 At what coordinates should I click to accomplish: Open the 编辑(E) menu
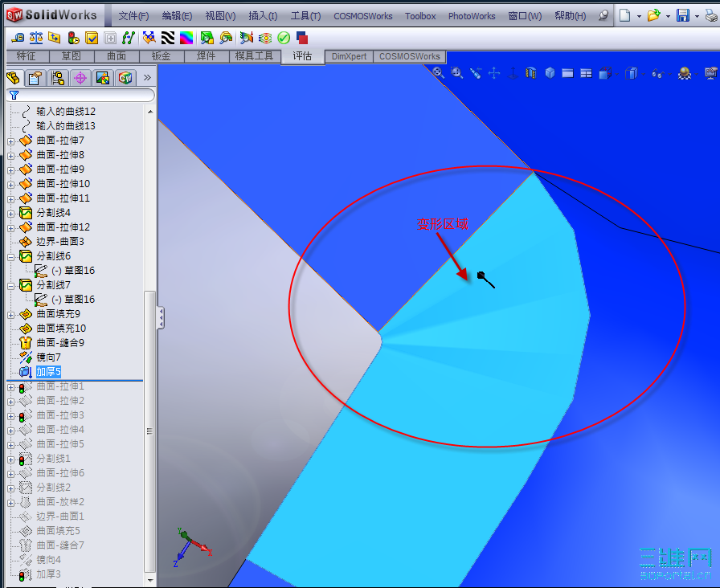[x=177, y=16]
